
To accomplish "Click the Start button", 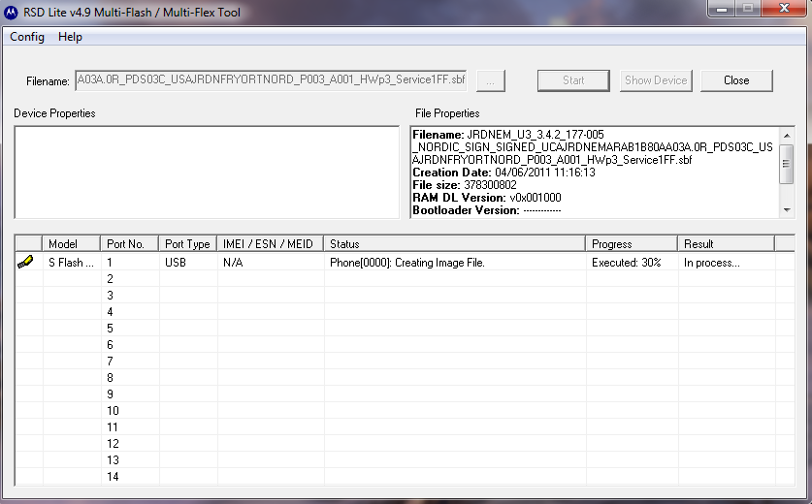I will click(x=573, y=80).
